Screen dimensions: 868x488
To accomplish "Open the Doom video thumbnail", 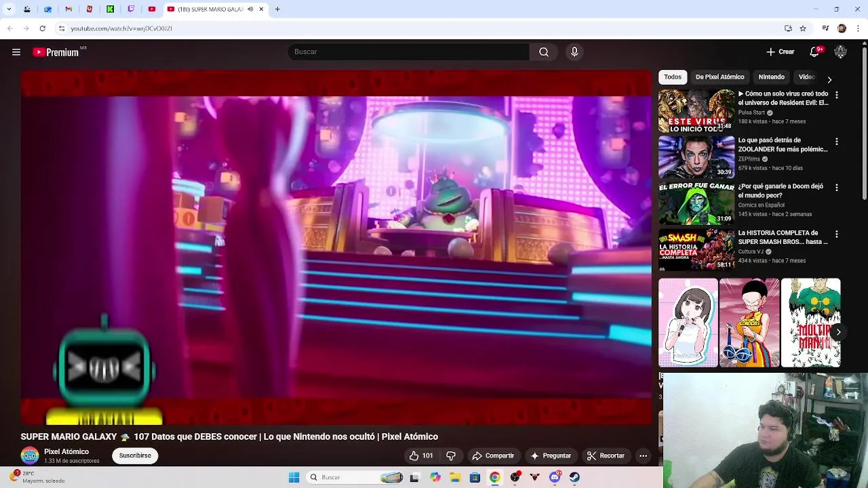I will [696, 203].
